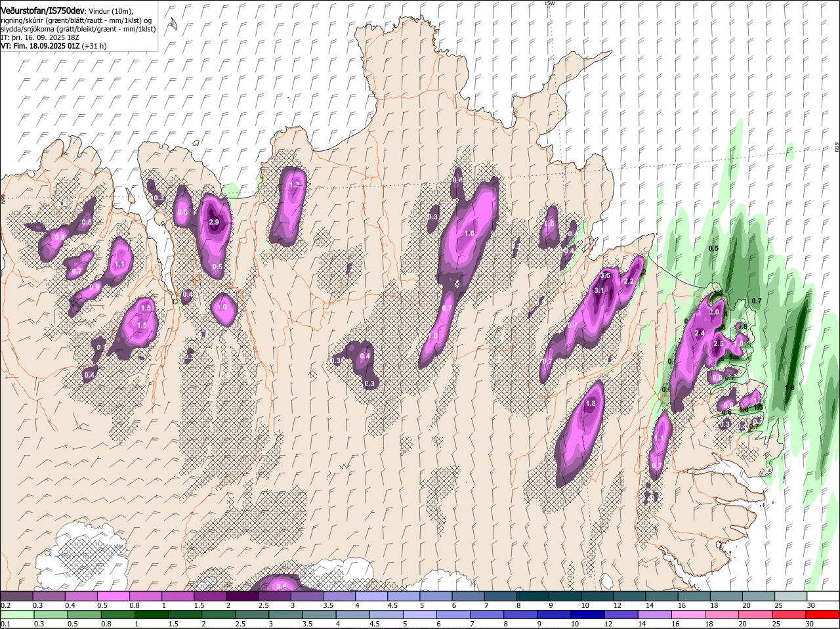Click the 0.2 label in the upper legend
Image resolution: width=840 pixels, height=629 pixels.
(x=5, y=605)
